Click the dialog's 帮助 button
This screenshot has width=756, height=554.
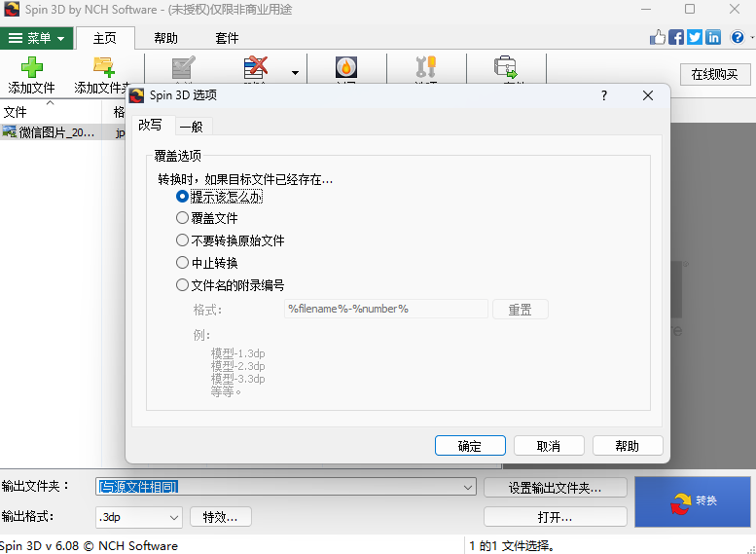tap(628, 445)
